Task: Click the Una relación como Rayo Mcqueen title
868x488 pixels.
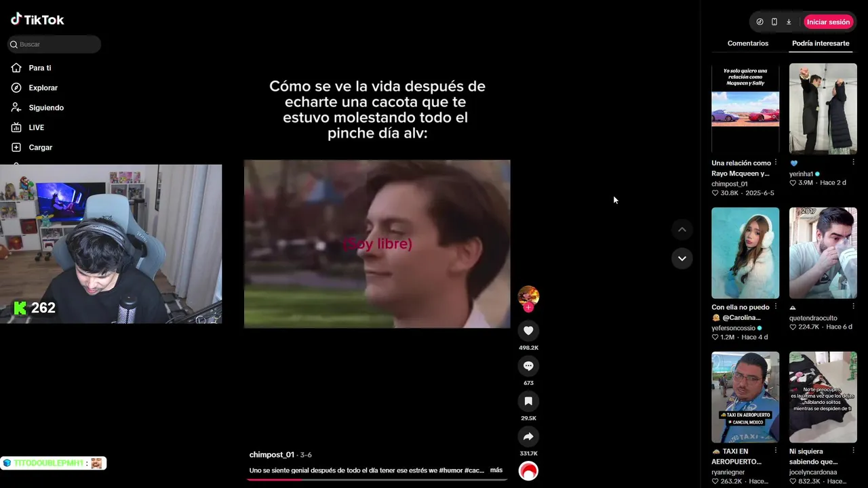Action: point(741,168)
